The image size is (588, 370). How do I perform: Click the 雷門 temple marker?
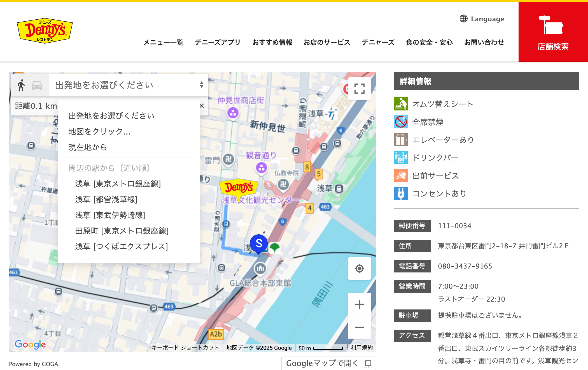coord(228,160)
